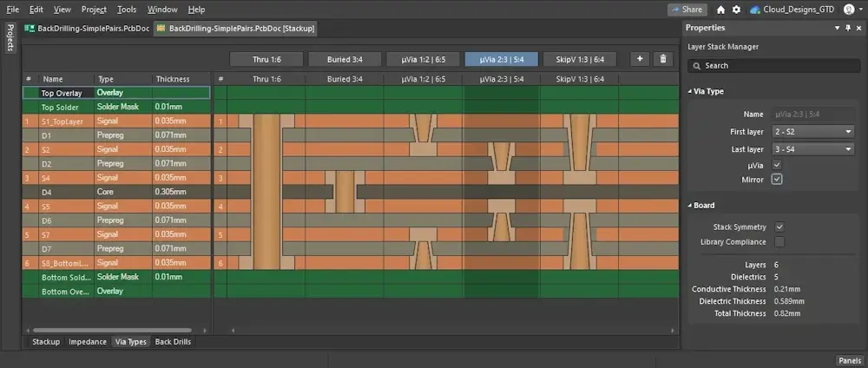Collapse the Via Type section
The image size is (868, 368).
689,91
